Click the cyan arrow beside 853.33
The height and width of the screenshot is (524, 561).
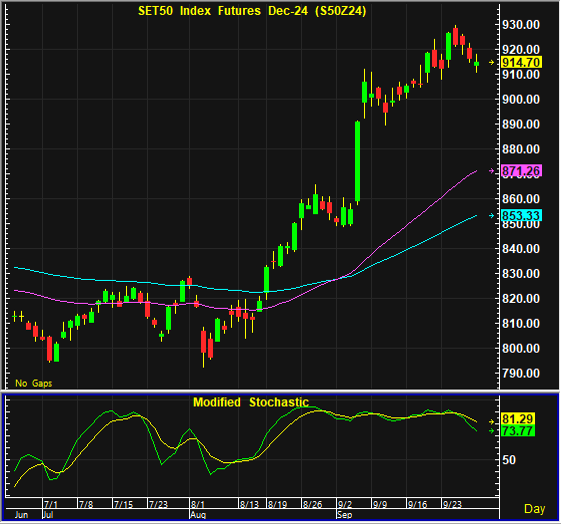(x=492, y=215)
